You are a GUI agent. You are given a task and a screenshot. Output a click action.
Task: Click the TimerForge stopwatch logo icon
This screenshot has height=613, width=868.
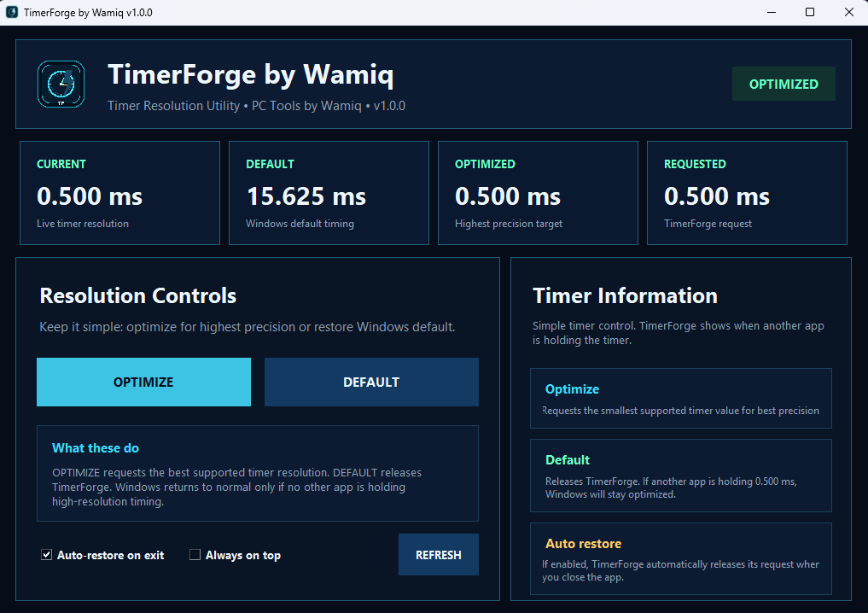(61, 85)
